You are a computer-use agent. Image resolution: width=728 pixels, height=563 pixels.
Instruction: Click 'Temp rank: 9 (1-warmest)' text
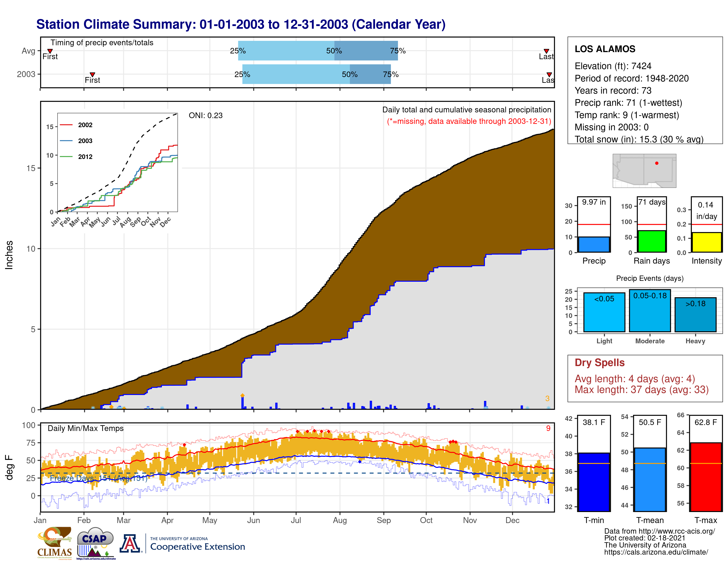point(627,115)
